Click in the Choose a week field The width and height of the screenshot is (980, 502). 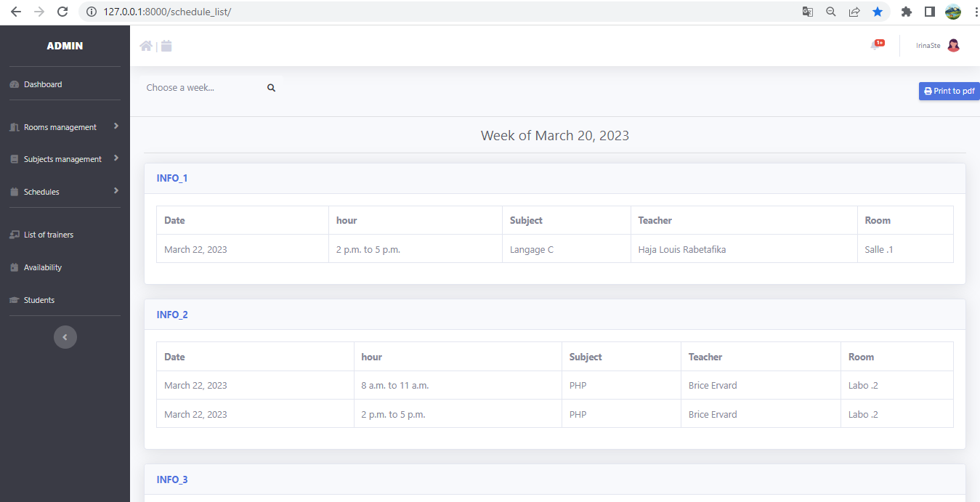pyautogui.click(x=200, y=88)
